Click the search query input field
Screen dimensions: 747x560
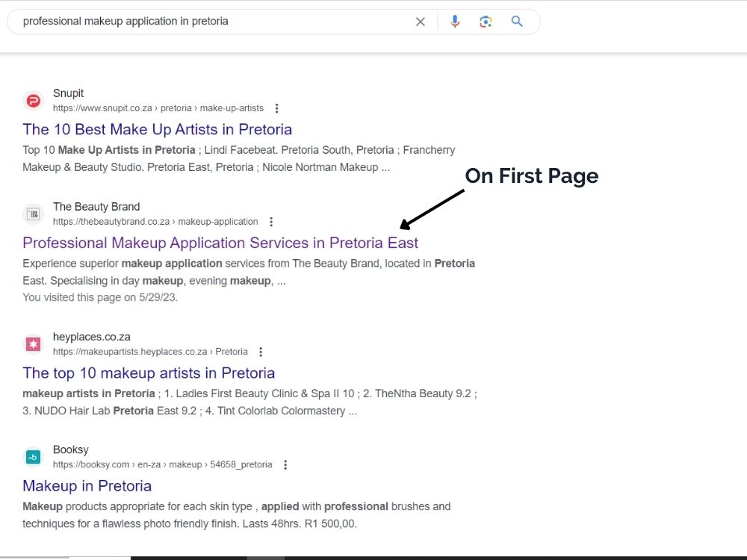[x=214, y=22]
